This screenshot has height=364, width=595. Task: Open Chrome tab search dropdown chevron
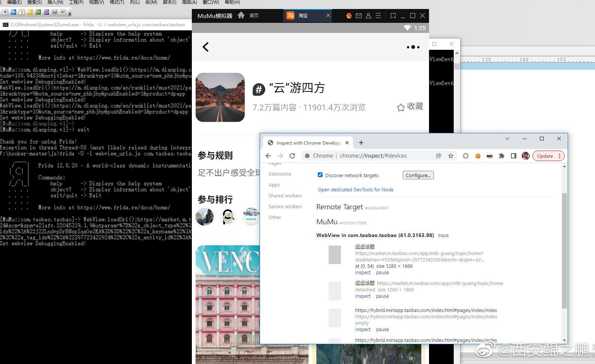(507, 139)
